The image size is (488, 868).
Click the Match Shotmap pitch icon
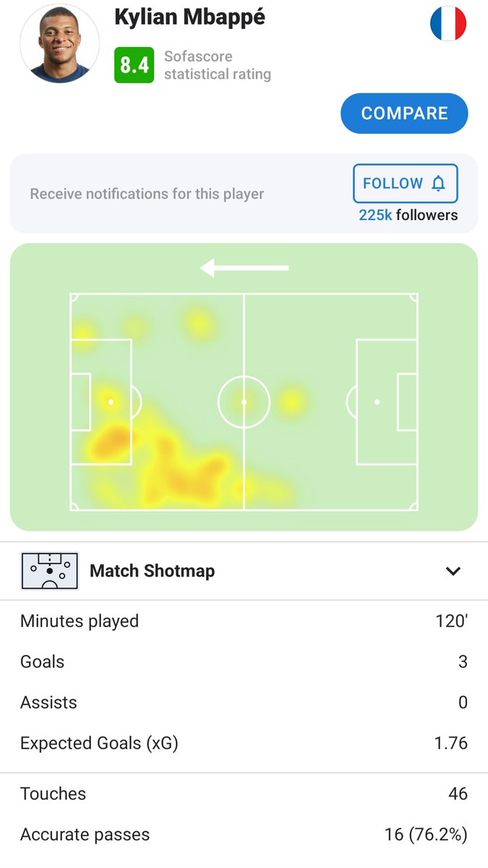point(49,571)
